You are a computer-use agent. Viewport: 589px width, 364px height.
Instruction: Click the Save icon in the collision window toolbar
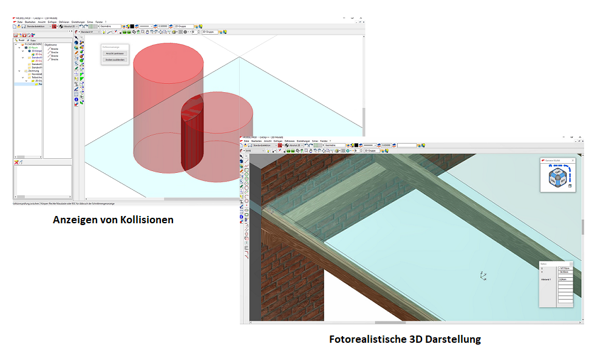tap(23, 26)
